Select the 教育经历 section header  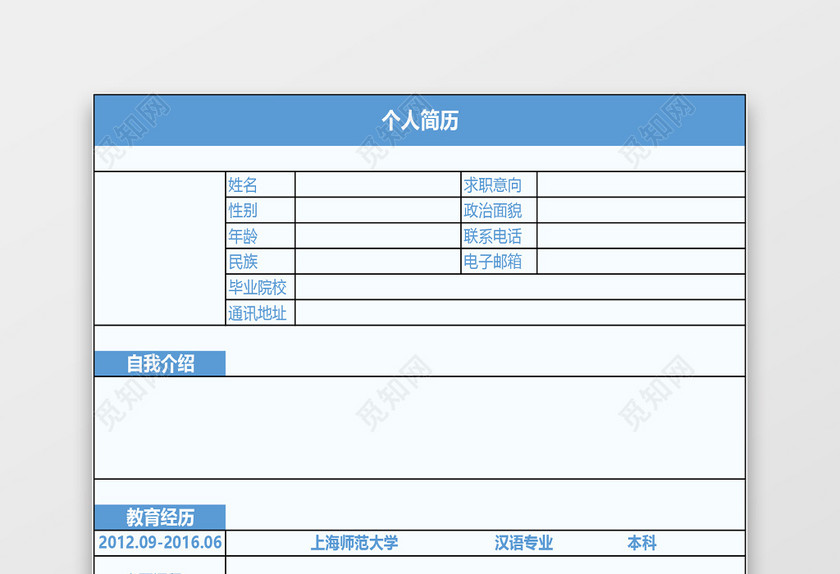[160, 517]
